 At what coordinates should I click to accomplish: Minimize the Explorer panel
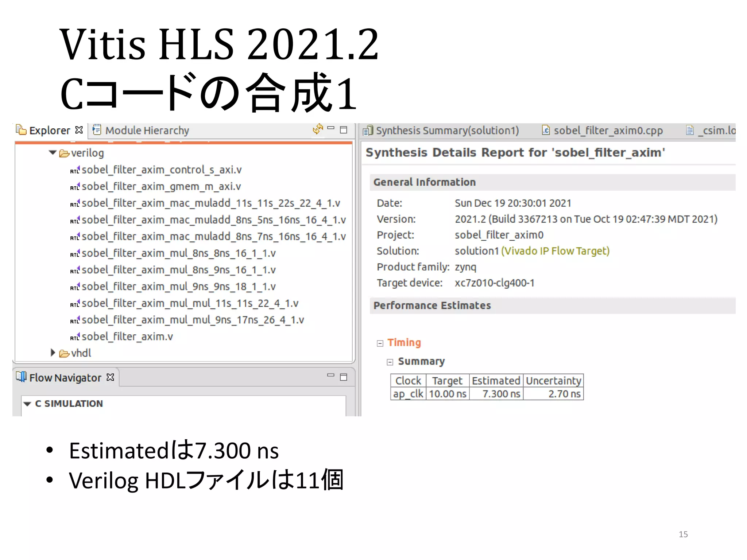click(331, 128)
